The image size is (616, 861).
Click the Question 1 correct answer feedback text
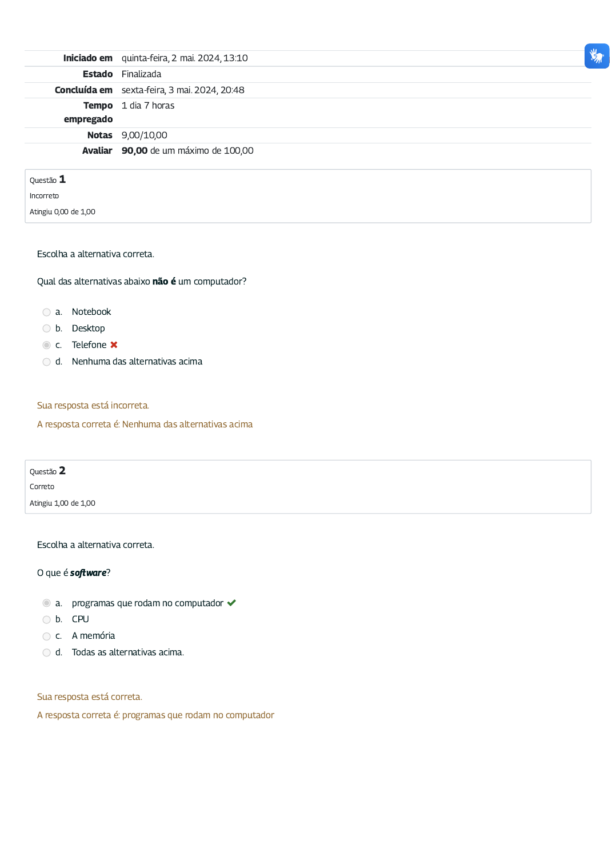pos(145,425)
